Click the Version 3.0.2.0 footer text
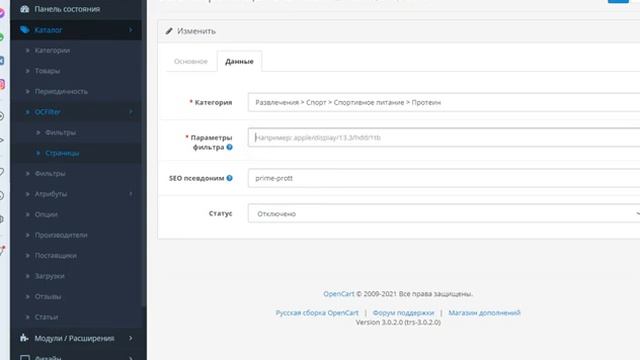Image resolution: width=640 pixels, height=360 pixels. 398,322
